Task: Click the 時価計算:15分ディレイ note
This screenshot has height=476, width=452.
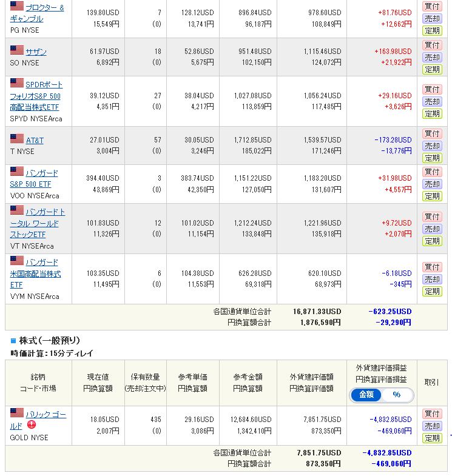Action: click(x=52, y=354)
